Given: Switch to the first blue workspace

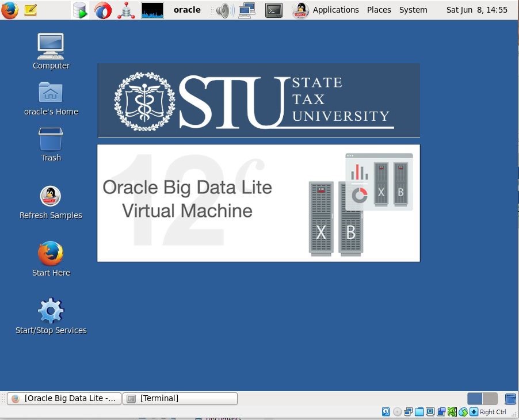Looking at the screenshot, I should (475, 399).
